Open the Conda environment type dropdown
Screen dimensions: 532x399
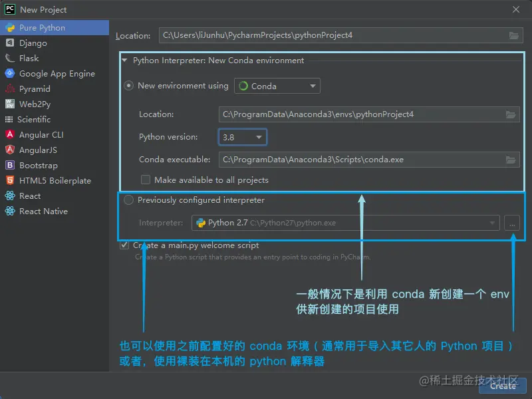277,86
